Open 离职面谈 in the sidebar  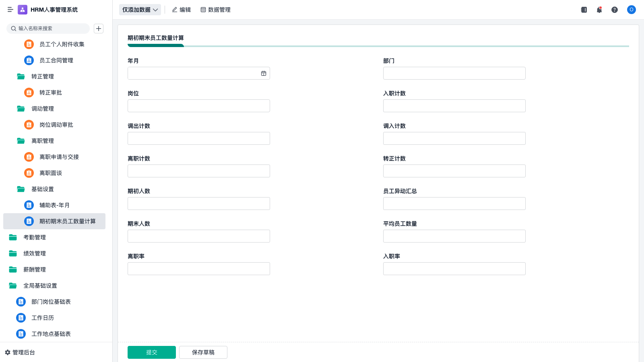pyautogui.click(x=50, y=173)
